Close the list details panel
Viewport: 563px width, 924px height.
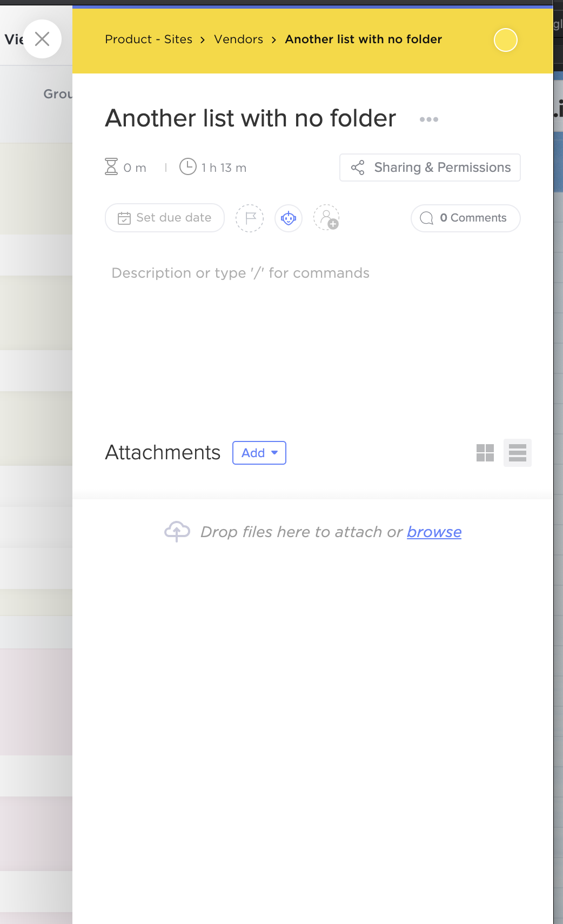click(42, 39)
